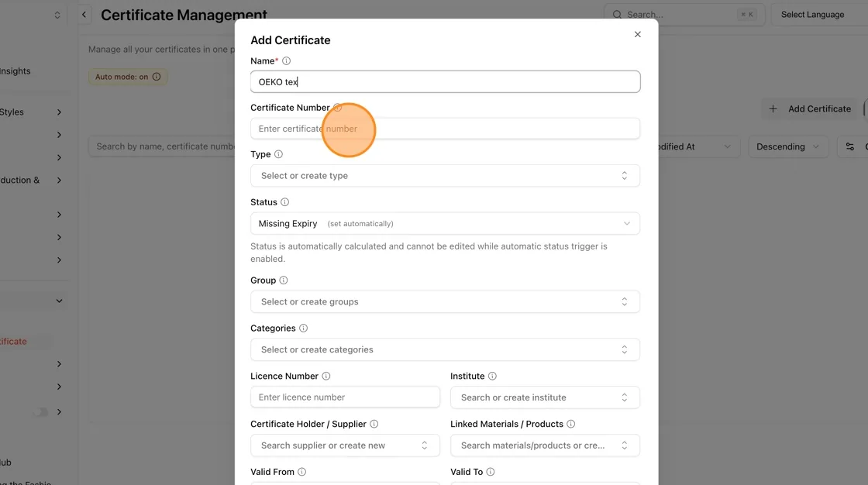Image resolution: width=868 pixels, height=485 pixels.
Task: Click the Type info icon
Action: [x=278, y=154]
